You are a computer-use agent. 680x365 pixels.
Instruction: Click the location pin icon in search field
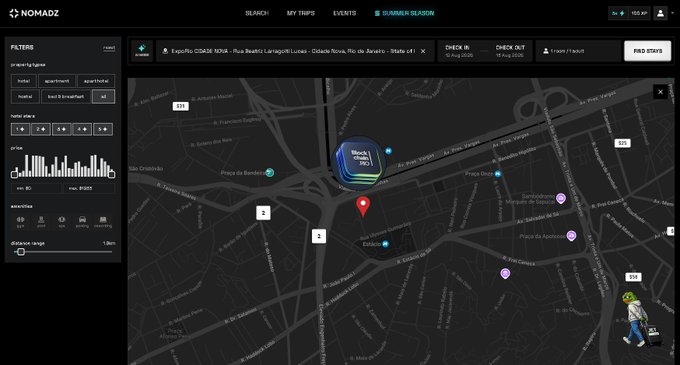pos(165,51)
